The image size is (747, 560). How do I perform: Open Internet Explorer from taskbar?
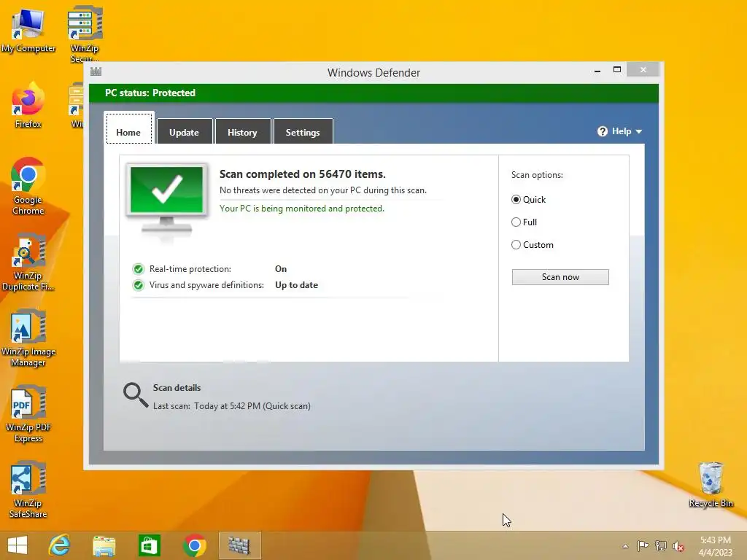(x=60, y=545)
